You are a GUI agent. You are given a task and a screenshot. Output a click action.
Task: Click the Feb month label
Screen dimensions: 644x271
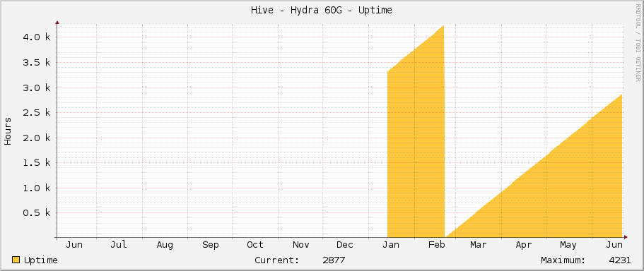(437, 245)
